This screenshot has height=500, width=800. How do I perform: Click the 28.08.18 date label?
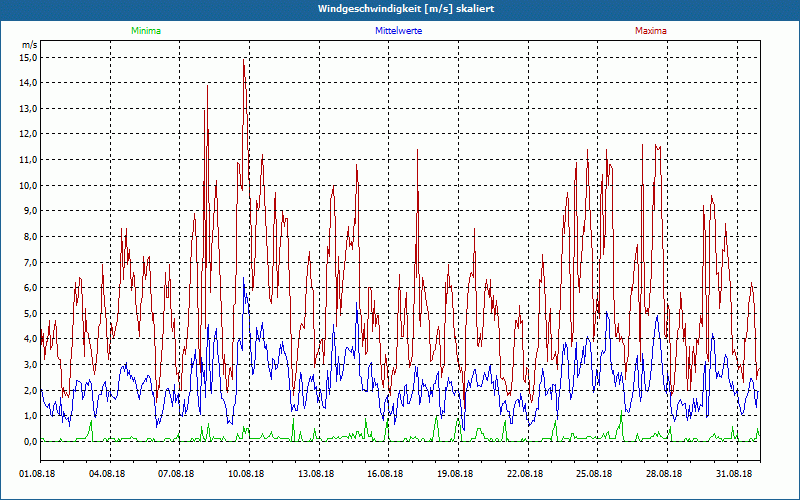(664, 474)
